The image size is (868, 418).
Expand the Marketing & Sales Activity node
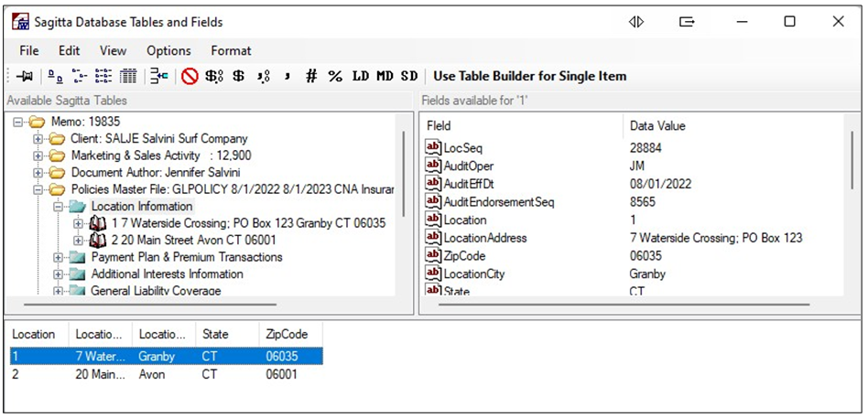pos(38,155)
